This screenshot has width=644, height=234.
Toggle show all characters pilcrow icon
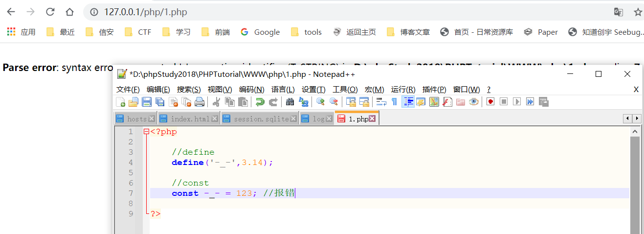(394, 102)
